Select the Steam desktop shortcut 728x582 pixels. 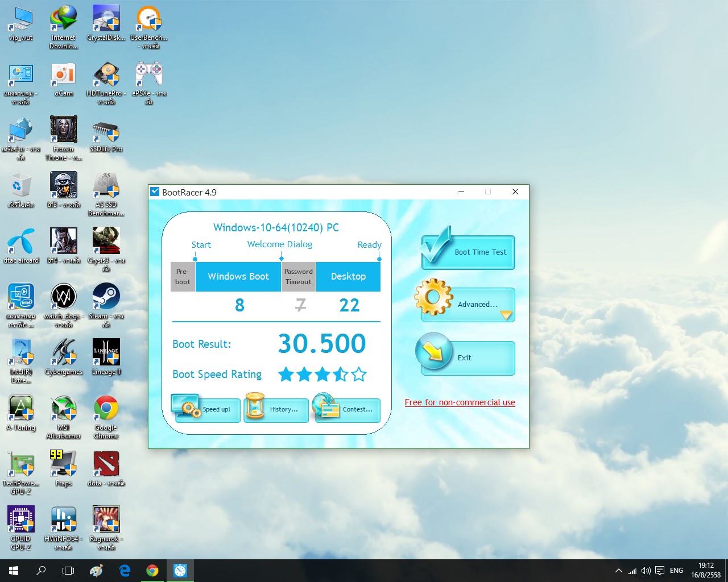(x=106, y=306)
